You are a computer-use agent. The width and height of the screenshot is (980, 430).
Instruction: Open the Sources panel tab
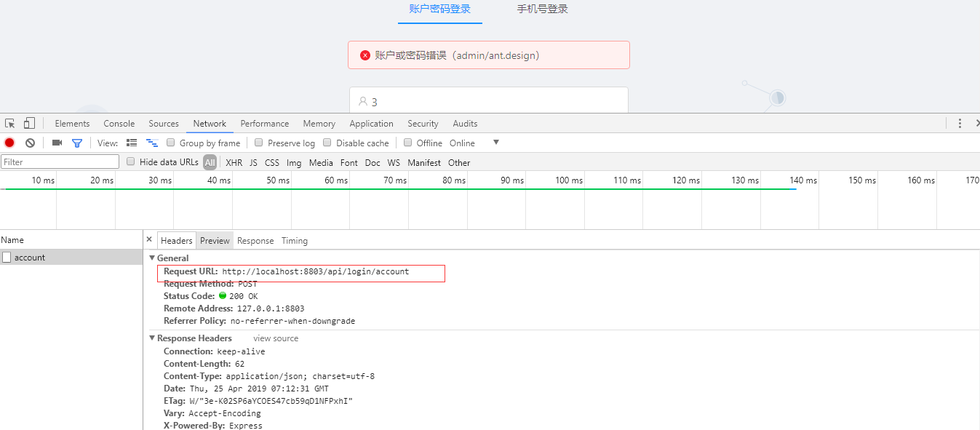click(x=164, y=124)
